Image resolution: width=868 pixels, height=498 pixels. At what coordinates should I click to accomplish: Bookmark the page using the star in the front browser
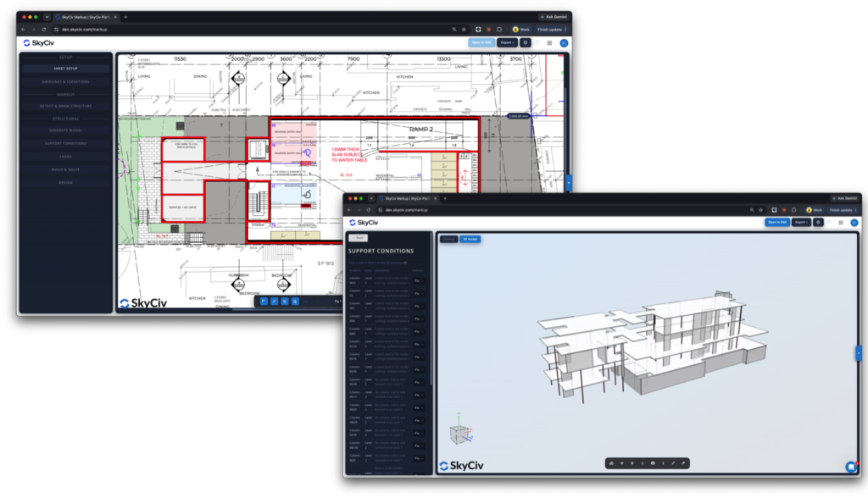(760, 210)
